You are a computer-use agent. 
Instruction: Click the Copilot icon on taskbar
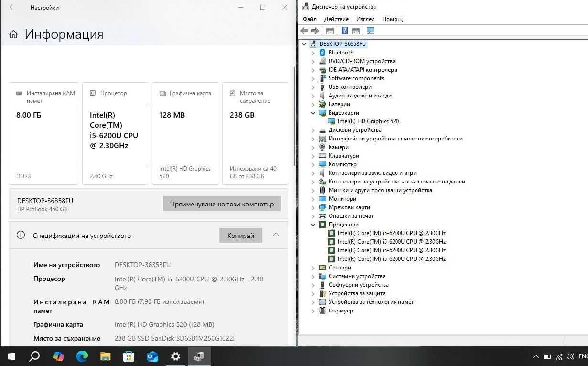click(x=59, y=356)
